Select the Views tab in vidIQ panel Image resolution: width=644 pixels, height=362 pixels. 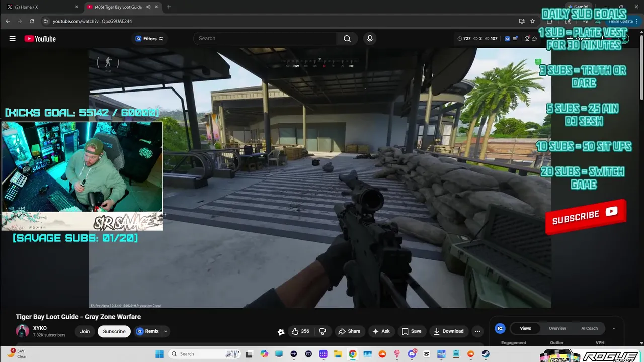click(x=525, y=328)
